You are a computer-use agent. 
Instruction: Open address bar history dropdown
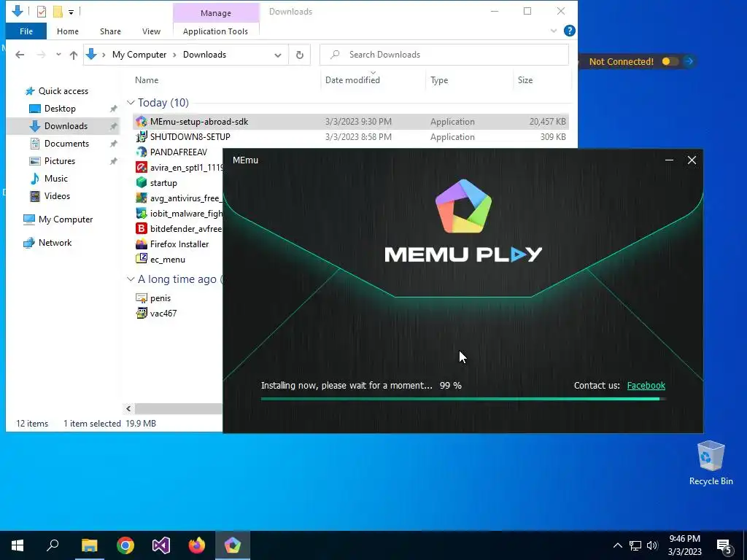pos(278,55)
